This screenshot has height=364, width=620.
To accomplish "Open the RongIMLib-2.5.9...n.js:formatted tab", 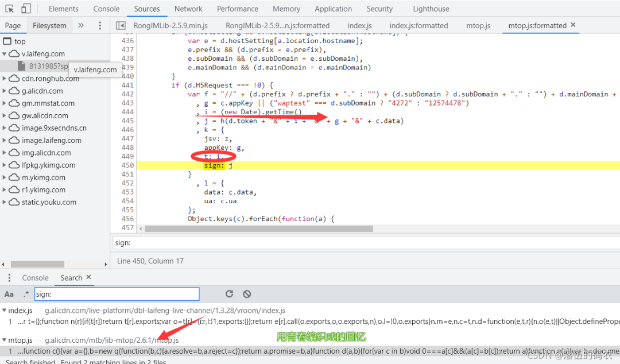I will coord(278,26).
